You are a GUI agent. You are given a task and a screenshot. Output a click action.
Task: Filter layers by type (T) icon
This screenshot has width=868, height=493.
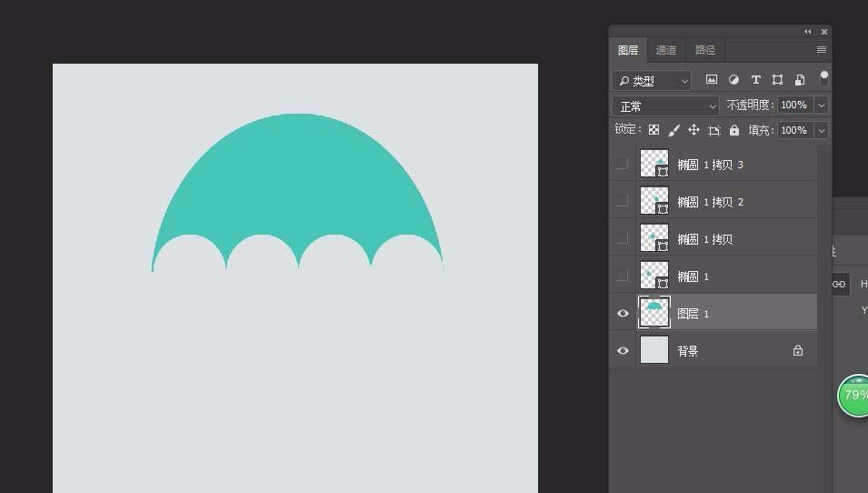pyautogui.click(x=755, y=80)
